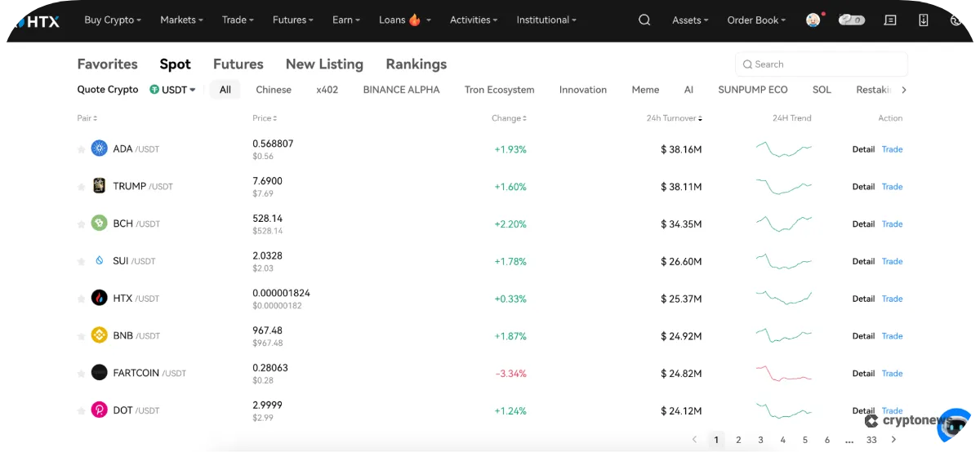Click the market Search input field
The height and width of the screenshot is (452, 980).
[x=825, y=64]
